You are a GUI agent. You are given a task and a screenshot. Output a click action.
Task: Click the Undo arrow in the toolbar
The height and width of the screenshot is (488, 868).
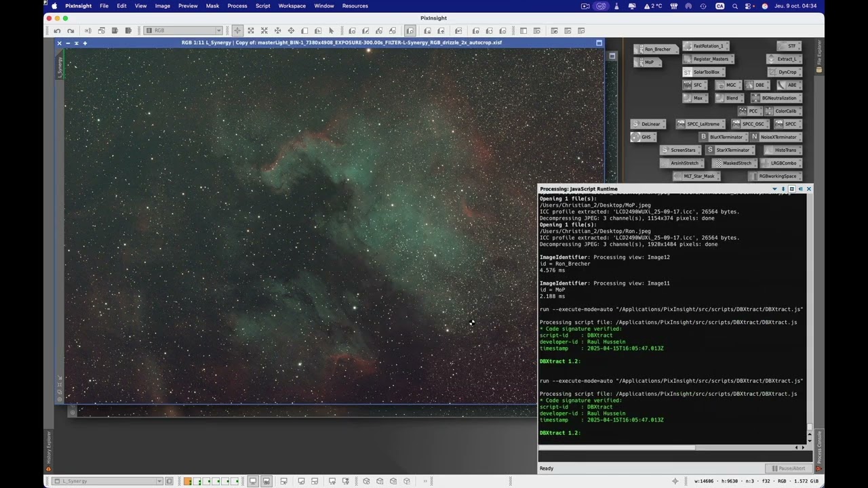pyautogui.click(x=57, y=30)
